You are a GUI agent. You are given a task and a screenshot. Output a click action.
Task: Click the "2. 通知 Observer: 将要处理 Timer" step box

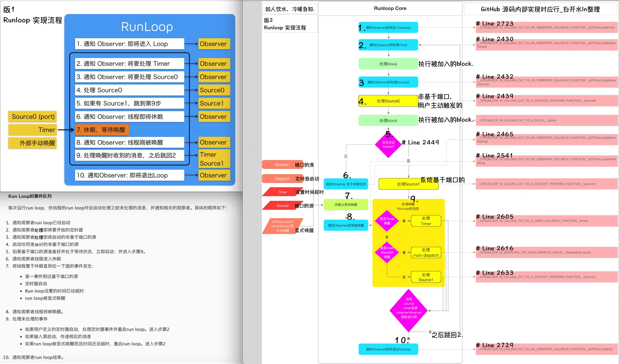pos(129,64)
